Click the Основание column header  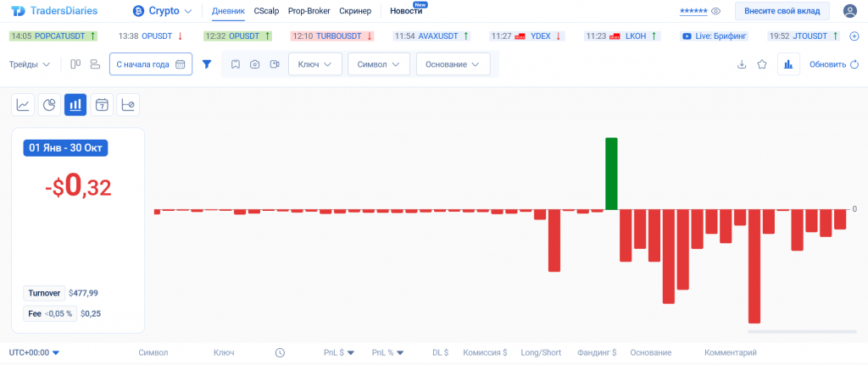[x=650, y=352]
